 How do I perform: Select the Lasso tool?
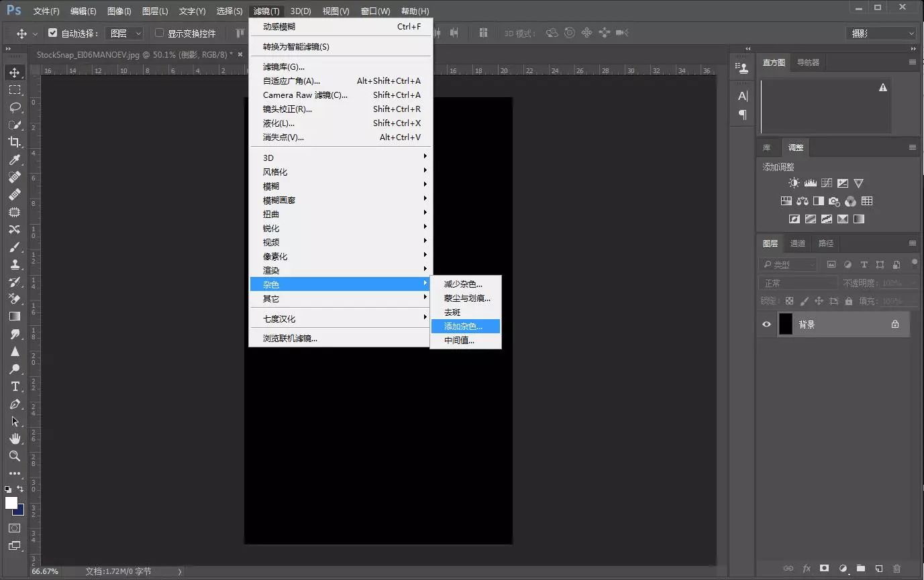pyautogui.click(x=15, y=107)
